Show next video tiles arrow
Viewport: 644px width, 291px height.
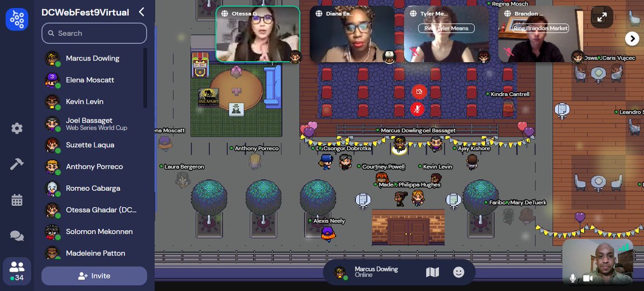[x=631, y=38]
